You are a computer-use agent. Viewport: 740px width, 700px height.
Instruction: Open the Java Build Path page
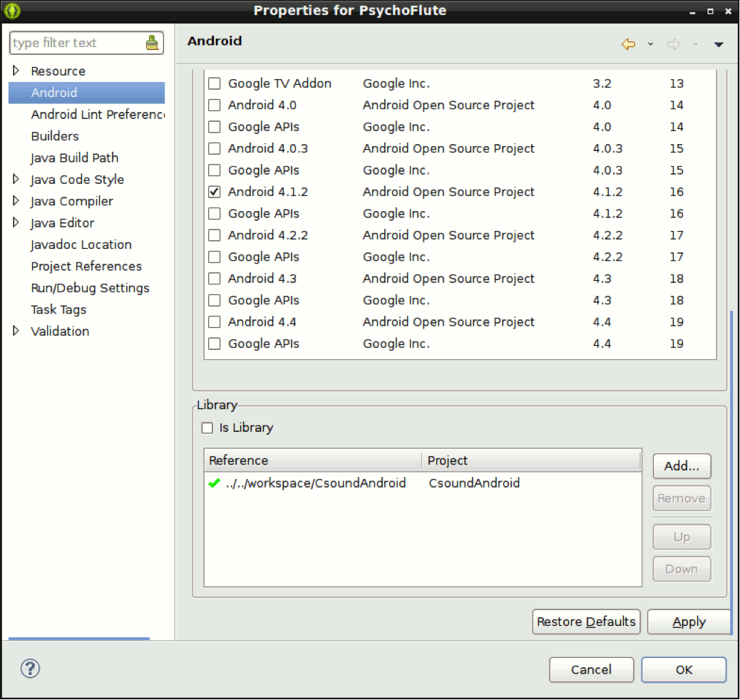[75, 158]
